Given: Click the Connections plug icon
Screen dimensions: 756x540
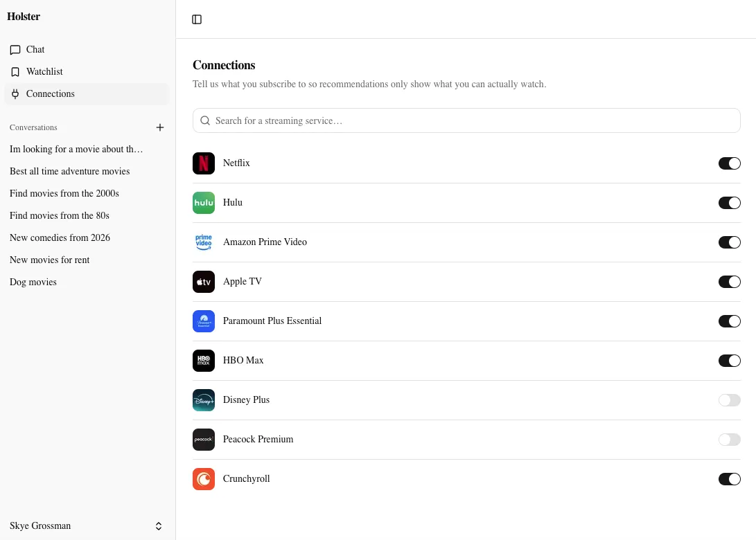Looking at the screenshot, I should tap(15, 94).
